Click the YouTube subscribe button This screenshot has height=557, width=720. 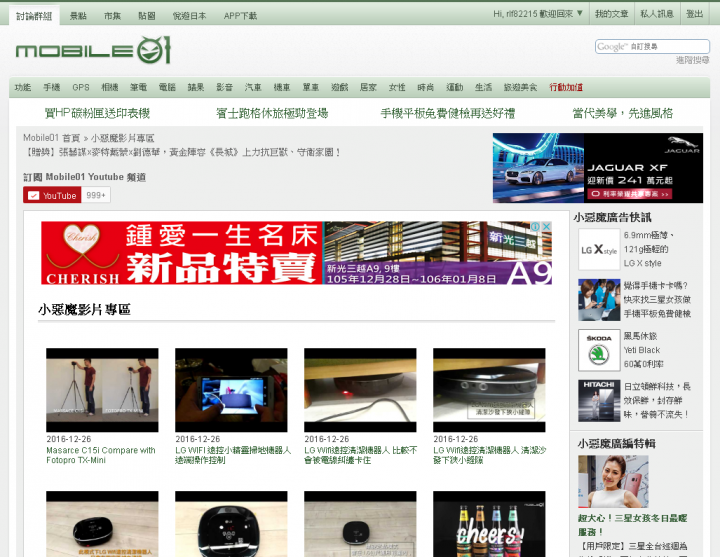click(x=52, y=195)
